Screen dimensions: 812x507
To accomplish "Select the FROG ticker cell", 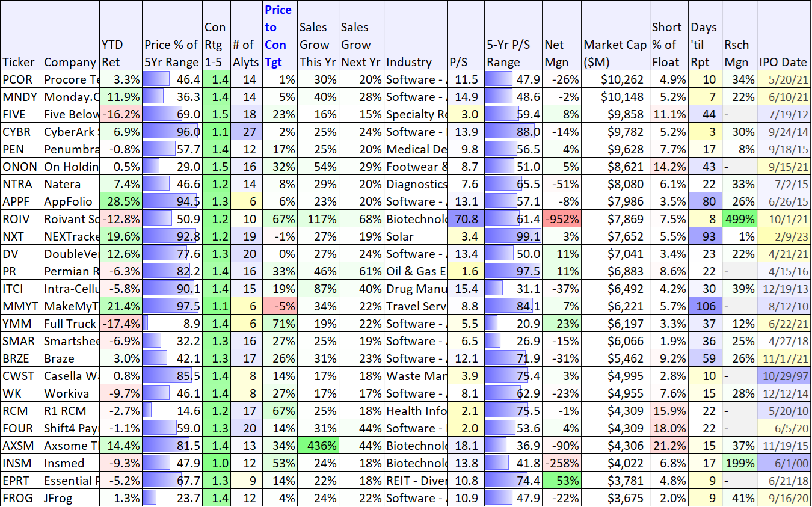I will coord(21,498).
